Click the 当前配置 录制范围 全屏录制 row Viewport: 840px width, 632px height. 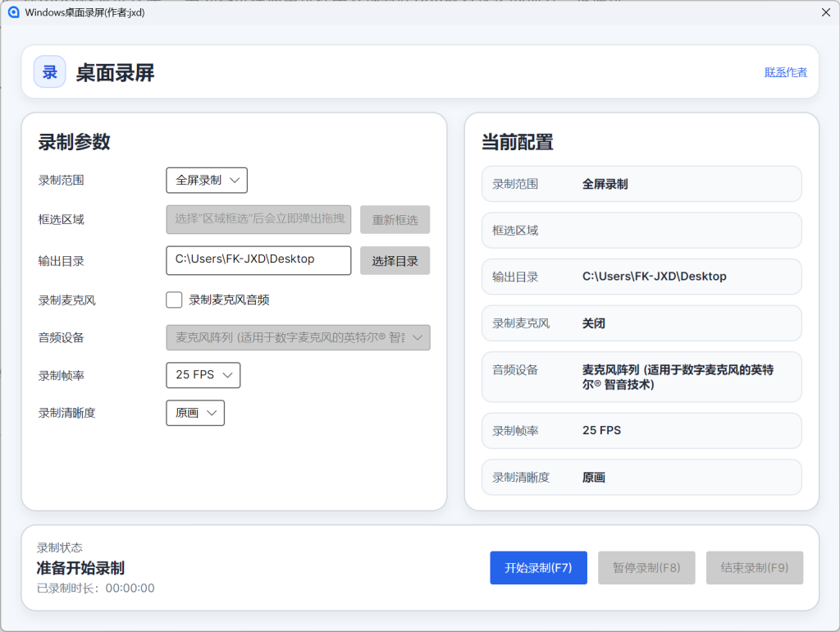pos(641,184)
